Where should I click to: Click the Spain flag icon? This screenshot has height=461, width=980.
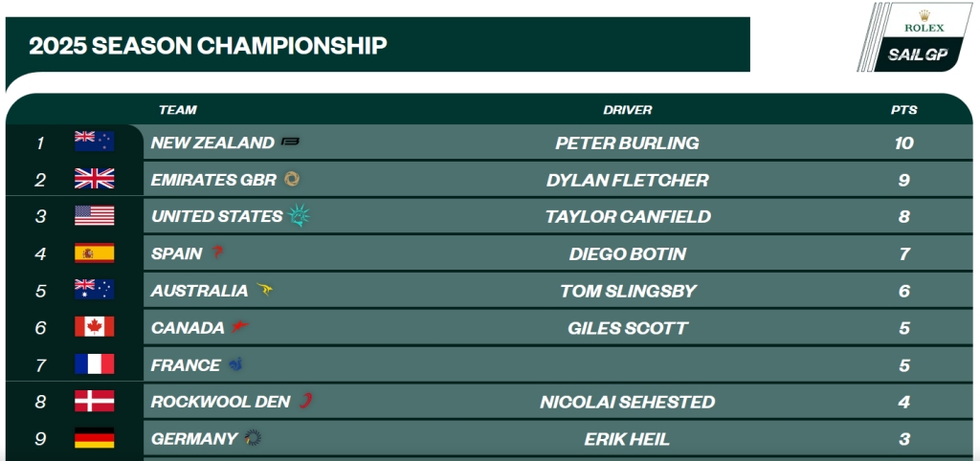[x=95, y=253]
